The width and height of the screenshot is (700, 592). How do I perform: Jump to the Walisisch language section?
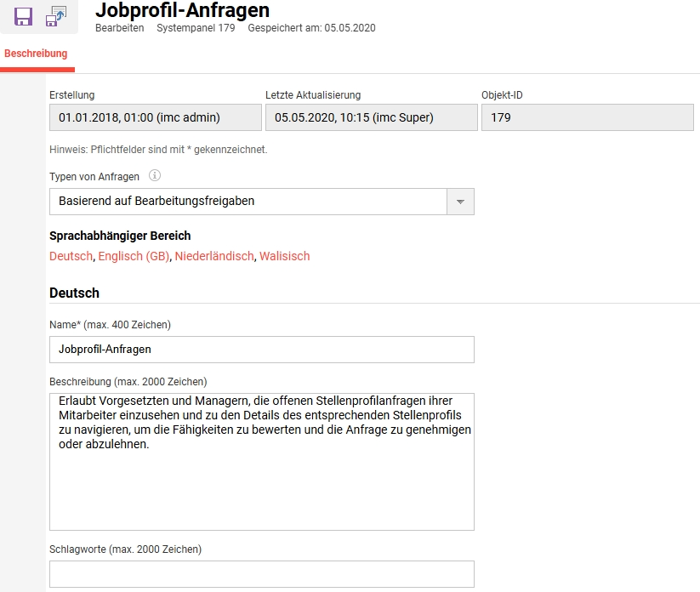pyautogui.click(x=284, y=256)
